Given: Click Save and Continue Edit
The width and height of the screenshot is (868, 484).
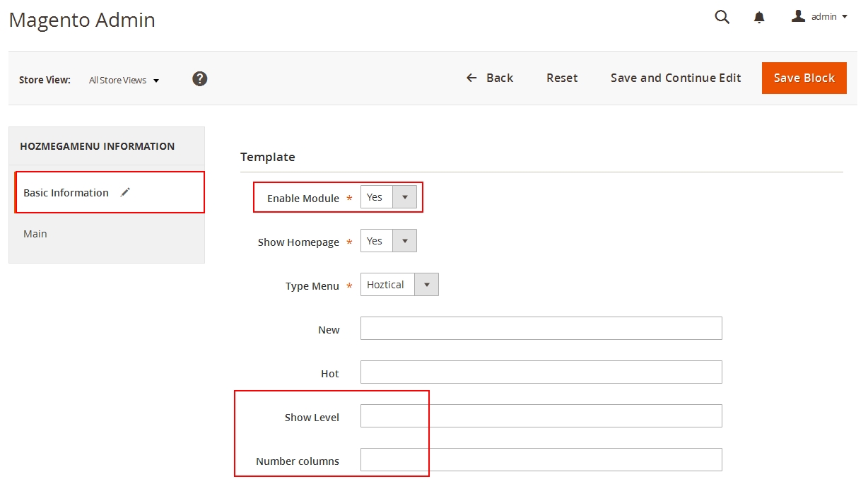Looking at the screenshot, I should point(675,78).
